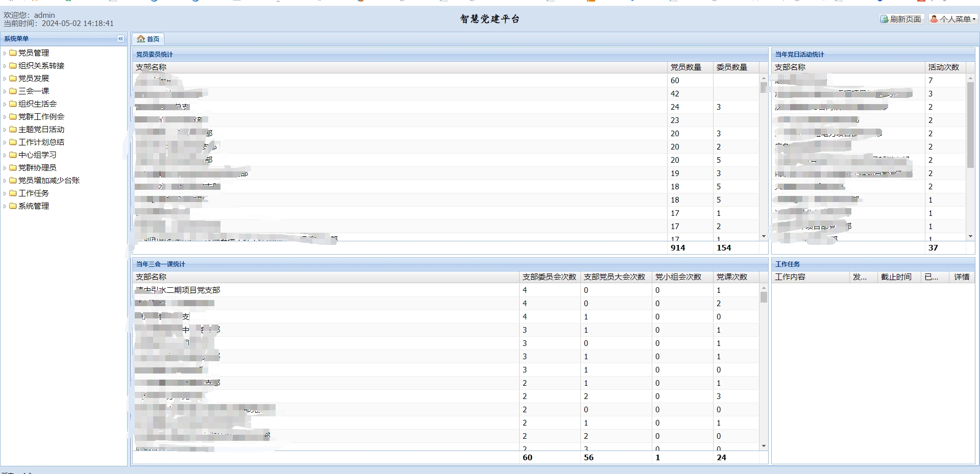Click the 当年三会一课统计 panel title
This screenshot has height=474, width=980.
161,264
